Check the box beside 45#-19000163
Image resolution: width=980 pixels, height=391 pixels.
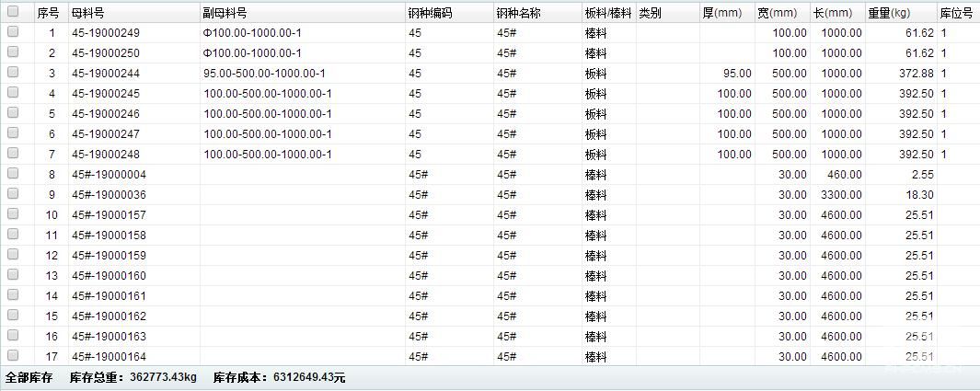13,335
